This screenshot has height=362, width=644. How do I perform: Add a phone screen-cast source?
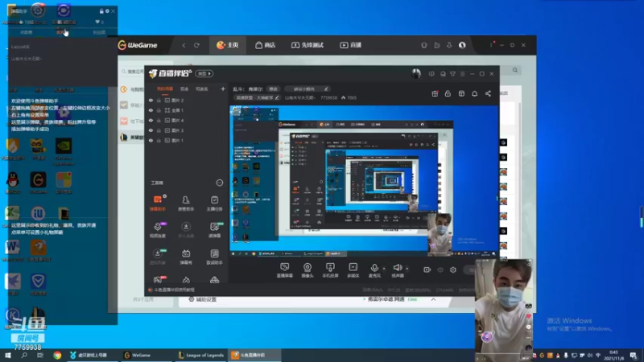pyautogui.click(x=330, y=270)
